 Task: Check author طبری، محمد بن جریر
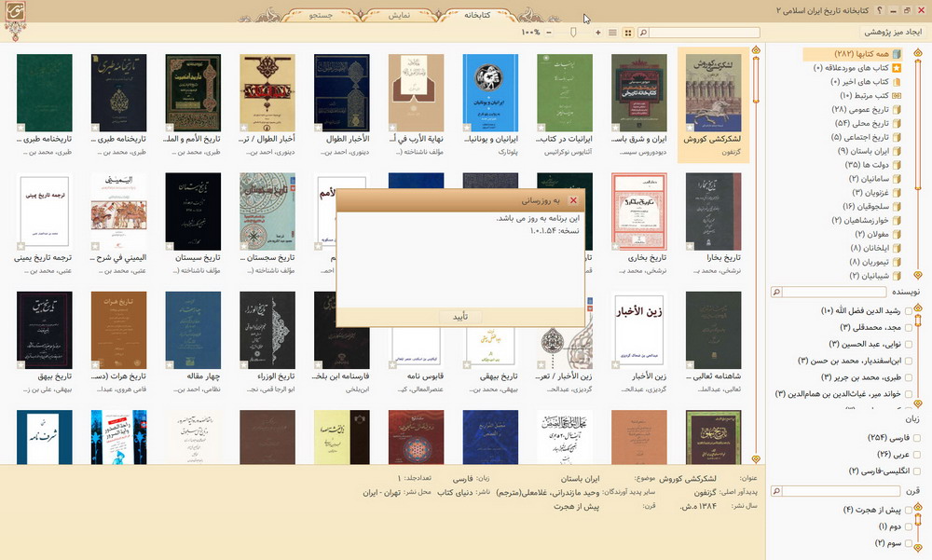[x=908, y=377]
